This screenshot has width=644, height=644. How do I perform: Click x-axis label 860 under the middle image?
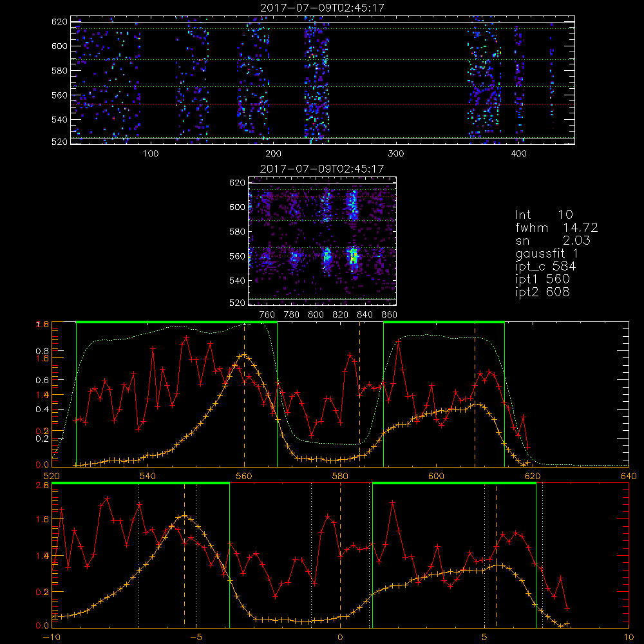(390, 315)
